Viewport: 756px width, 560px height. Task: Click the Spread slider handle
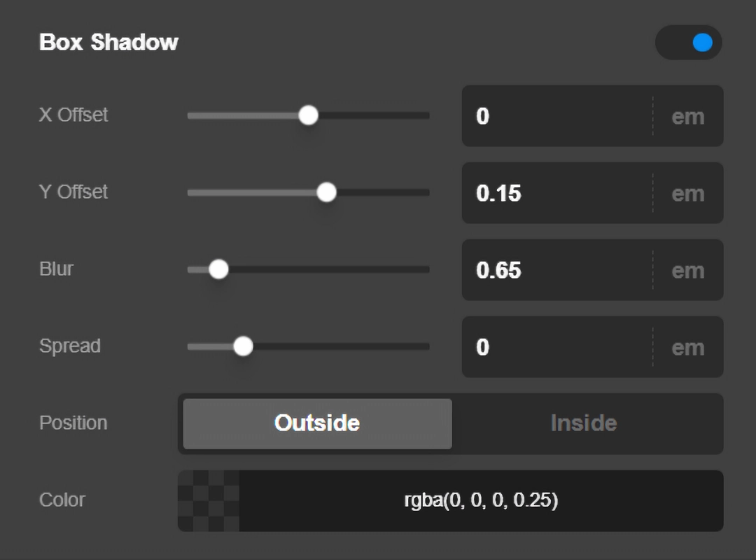244,346
